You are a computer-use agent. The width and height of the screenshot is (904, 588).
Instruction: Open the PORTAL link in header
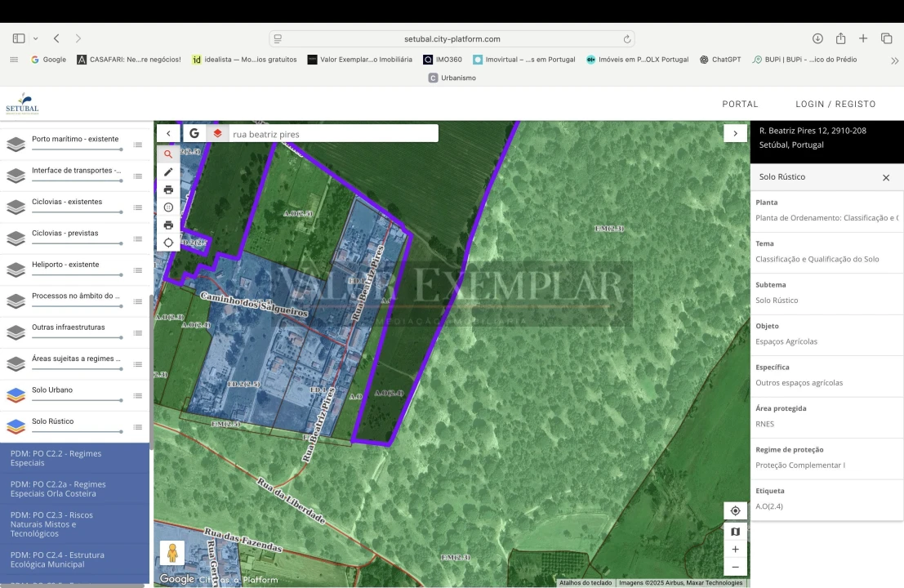coord(740,104)
